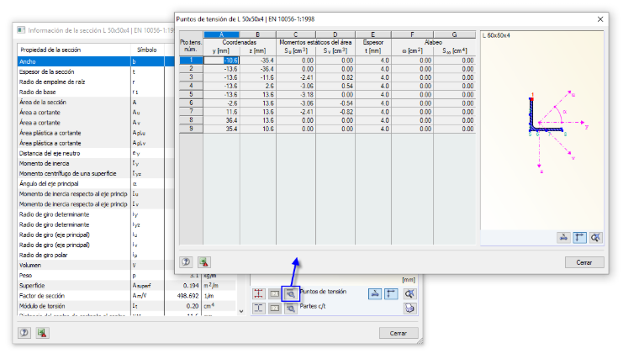The image size is (639, 364).
Task: Select the Volumen property row
Action: (96, 266)
